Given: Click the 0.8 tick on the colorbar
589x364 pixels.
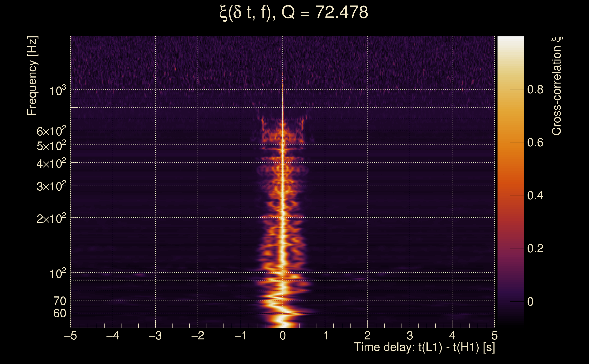Looking at the screenshot, I should pos(535,90).
